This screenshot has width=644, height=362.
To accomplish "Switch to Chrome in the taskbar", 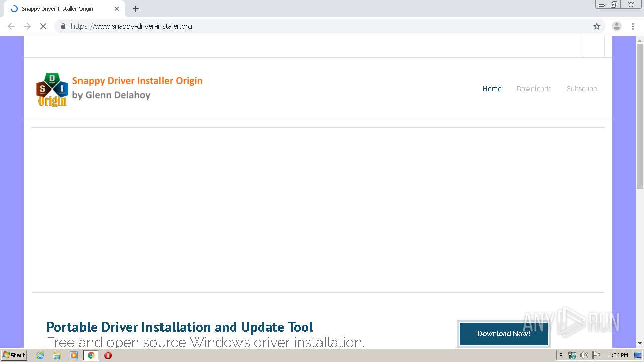I will [91, 355].
